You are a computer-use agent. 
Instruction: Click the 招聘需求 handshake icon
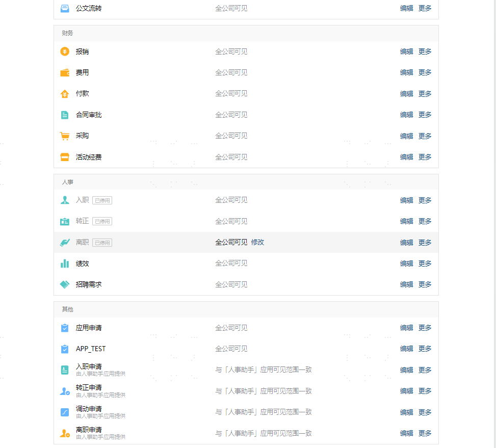[65, 284]
